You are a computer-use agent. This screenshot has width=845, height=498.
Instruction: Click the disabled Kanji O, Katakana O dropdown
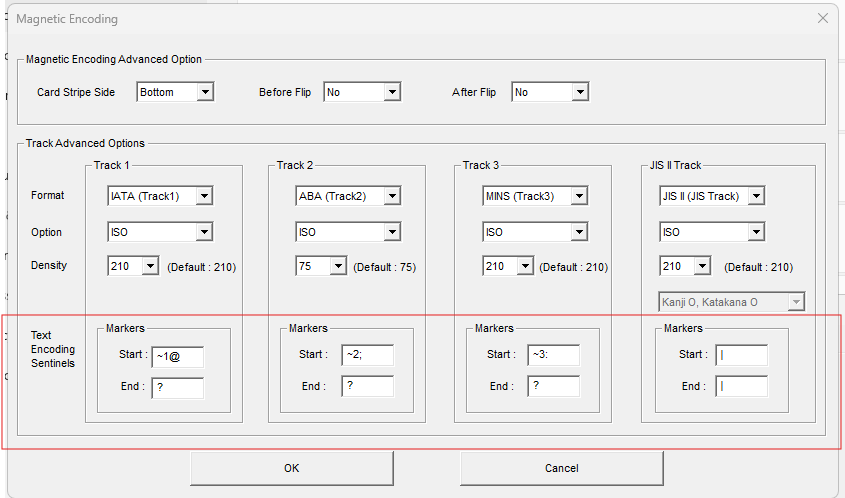pos(732,302)
